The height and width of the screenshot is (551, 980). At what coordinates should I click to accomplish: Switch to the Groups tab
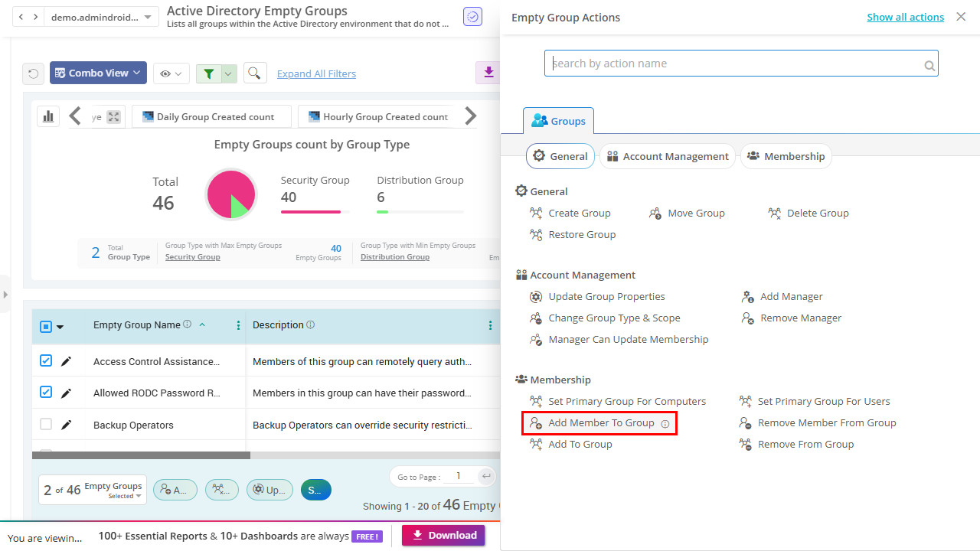[559, 121]
